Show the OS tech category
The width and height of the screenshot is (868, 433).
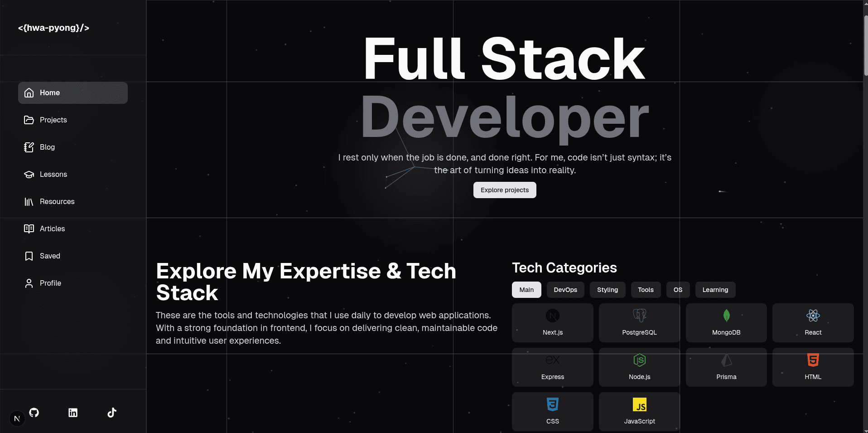(678, 290)
